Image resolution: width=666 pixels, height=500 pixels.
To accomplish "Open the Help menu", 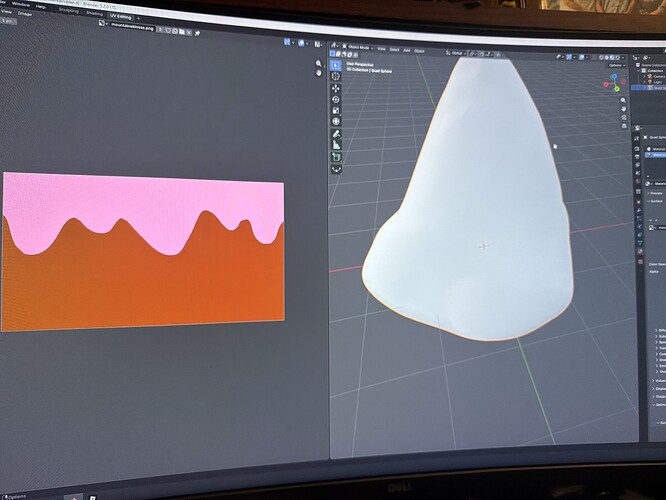I will coord(41,7).
